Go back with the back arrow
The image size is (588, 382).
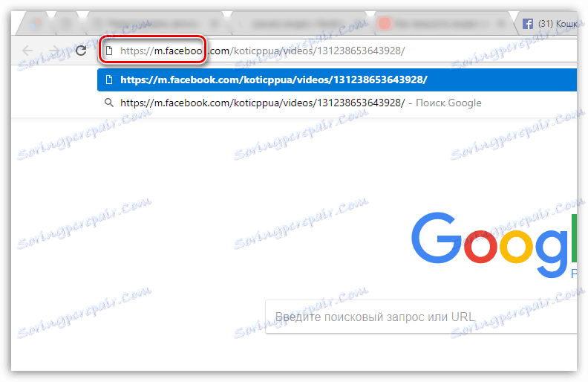pyautogui.click(x=27, y=51)
